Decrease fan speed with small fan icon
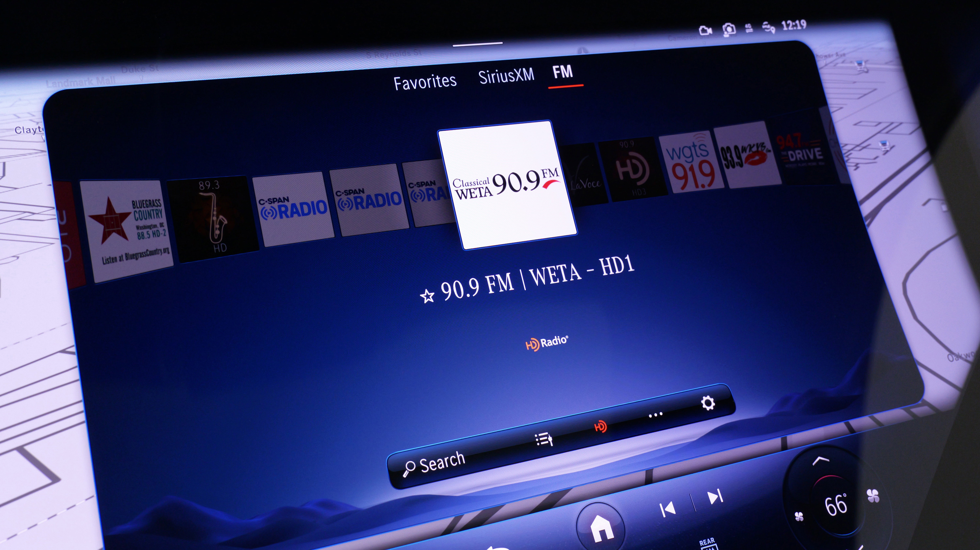 [799, 516]
